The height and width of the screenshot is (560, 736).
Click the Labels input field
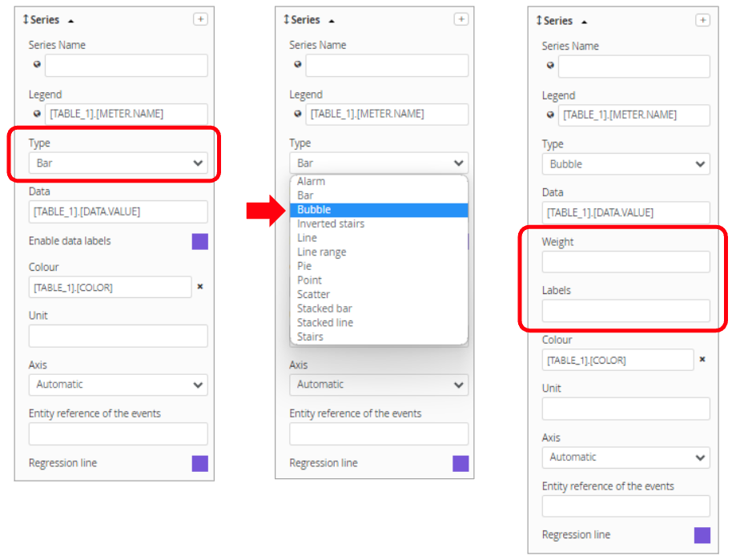(x=625, y=311)
